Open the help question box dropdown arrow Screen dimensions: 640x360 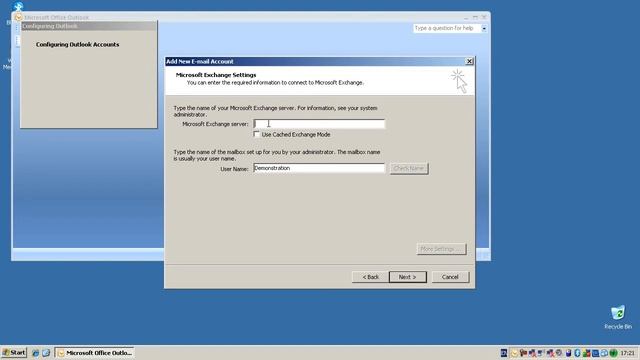coord(484,29)
